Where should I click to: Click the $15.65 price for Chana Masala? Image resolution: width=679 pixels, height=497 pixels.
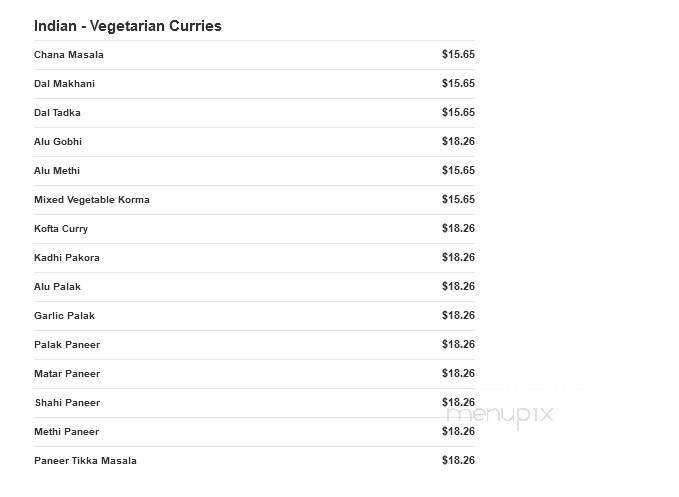(x=458, y=55)
